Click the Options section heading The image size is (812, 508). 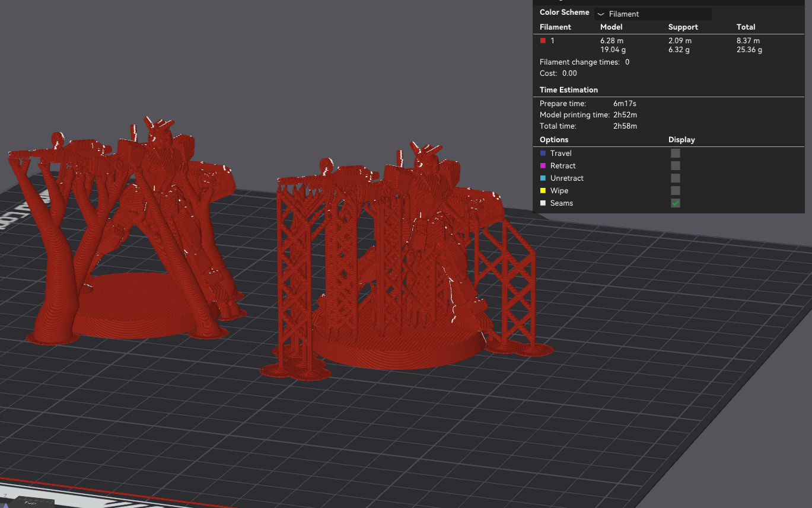click(554, 140)
